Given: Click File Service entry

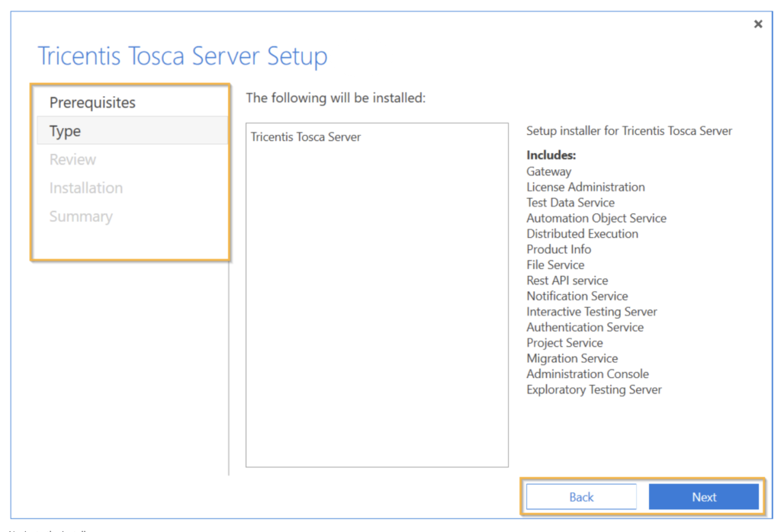Looking at the screenshot, I should [x=555, y=264].
